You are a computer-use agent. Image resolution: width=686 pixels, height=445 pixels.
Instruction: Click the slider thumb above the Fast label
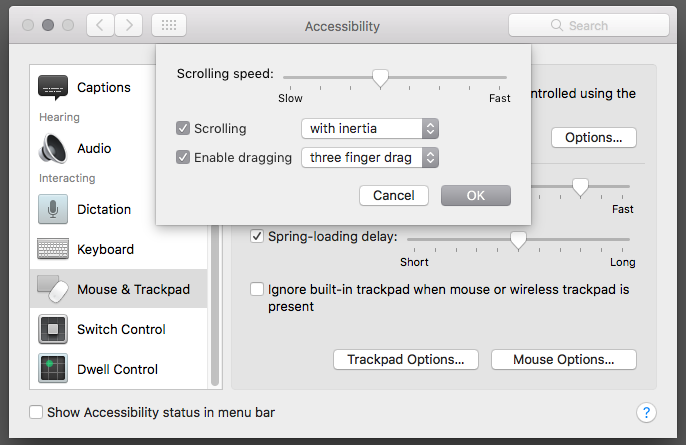[x=581, y=187]
